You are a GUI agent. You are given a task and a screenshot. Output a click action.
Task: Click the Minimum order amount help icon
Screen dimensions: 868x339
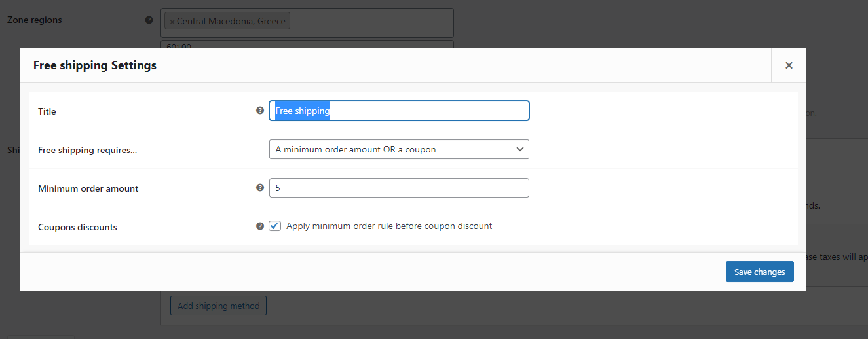(260, 188)
